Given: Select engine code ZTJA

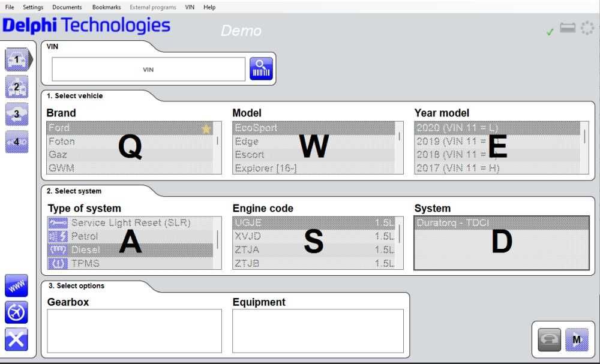Looking at the screenshot, I should point(314,250).
